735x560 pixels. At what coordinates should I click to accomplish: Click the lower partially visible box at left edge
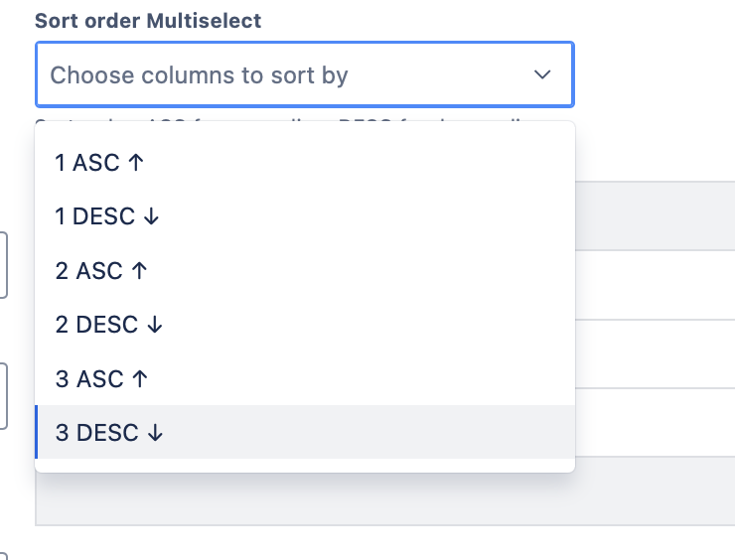[4, 395]
